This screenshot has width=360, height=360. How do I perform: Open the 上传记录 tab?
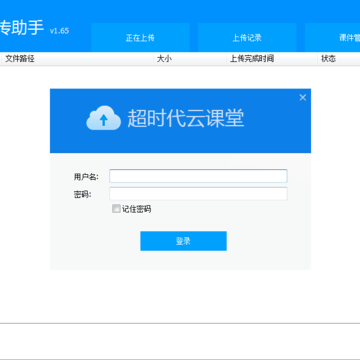[x=247, y=37]
